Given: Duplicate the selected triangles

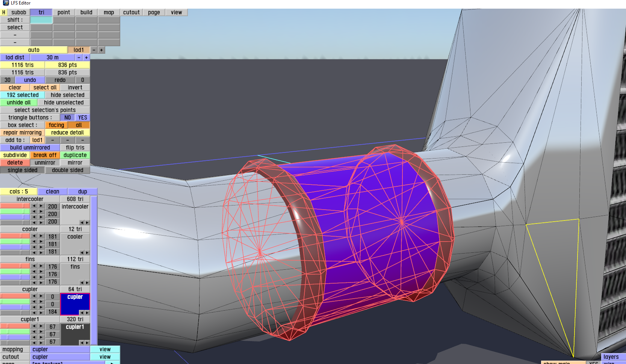Looking at the screenshot, I should tap(75, 155).
